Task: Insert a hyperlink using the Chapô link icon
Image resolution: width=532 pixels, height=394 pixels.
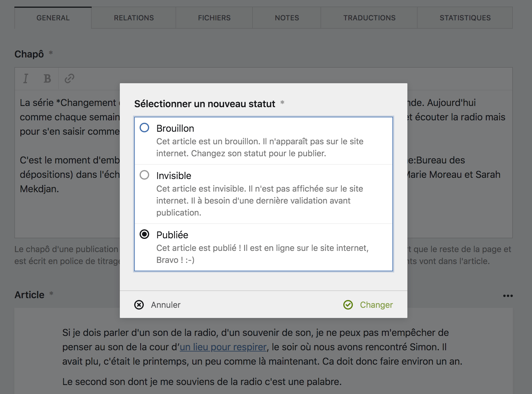Action: coord(69,79)
